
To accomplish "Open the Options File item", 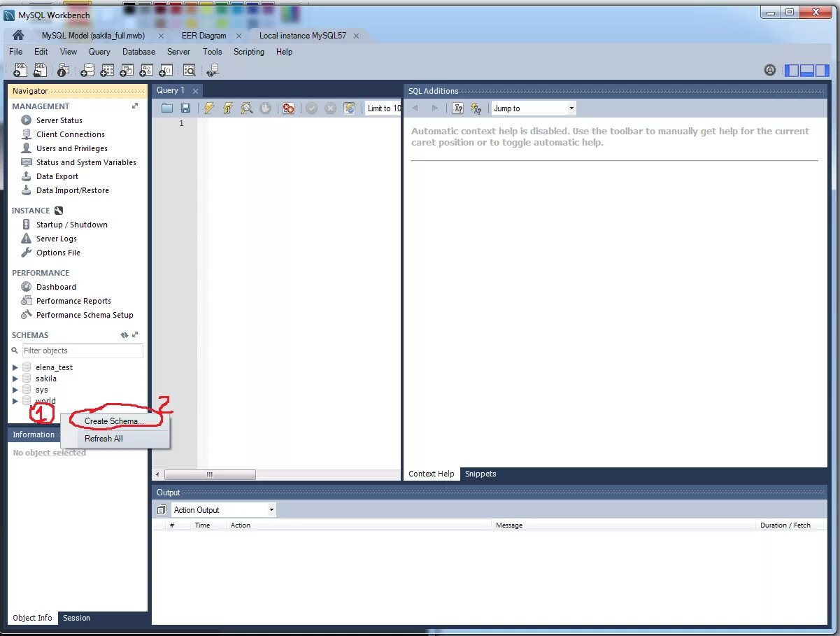I will pyautogui.click(x=58, y=253).
